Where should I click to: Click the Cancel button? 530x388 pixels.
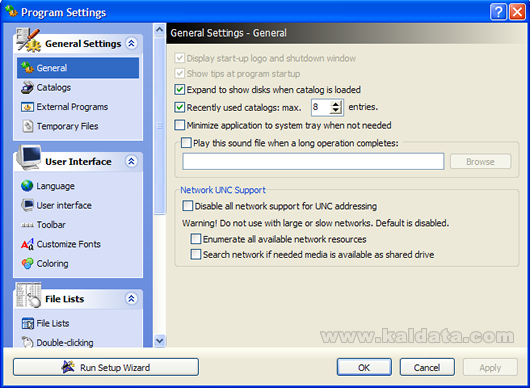pyautogui.click(x=427, y=367)
